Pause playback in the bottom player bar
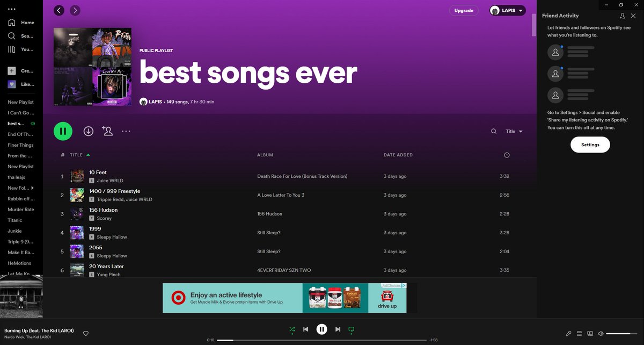The height and width of the screenshot is (345, 644). 321,329
